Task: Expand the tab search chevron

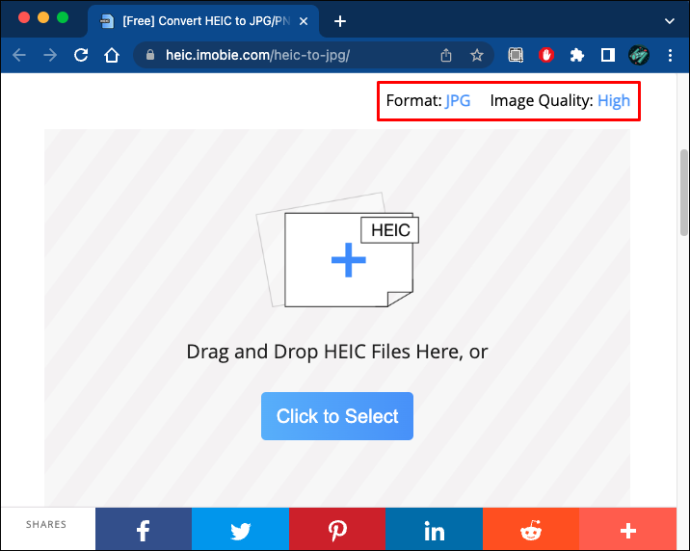Action: (670, 21)
